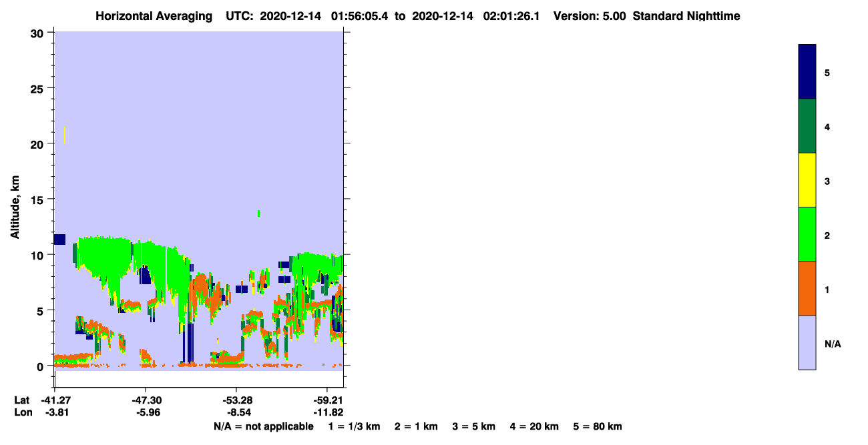868x445 pixels.
Task: Click the orange 1 colorbar segment
Action: (x=807, y=288)
